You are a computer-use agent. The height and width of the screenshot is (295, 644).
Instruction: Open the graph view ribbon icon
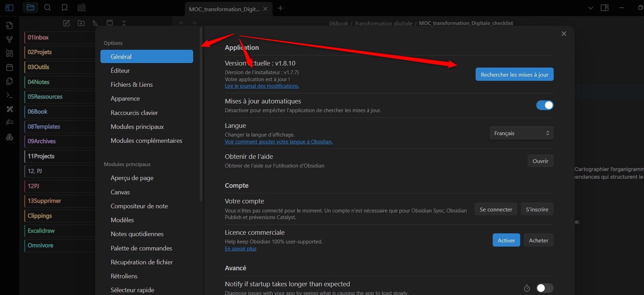pos(9,39)
